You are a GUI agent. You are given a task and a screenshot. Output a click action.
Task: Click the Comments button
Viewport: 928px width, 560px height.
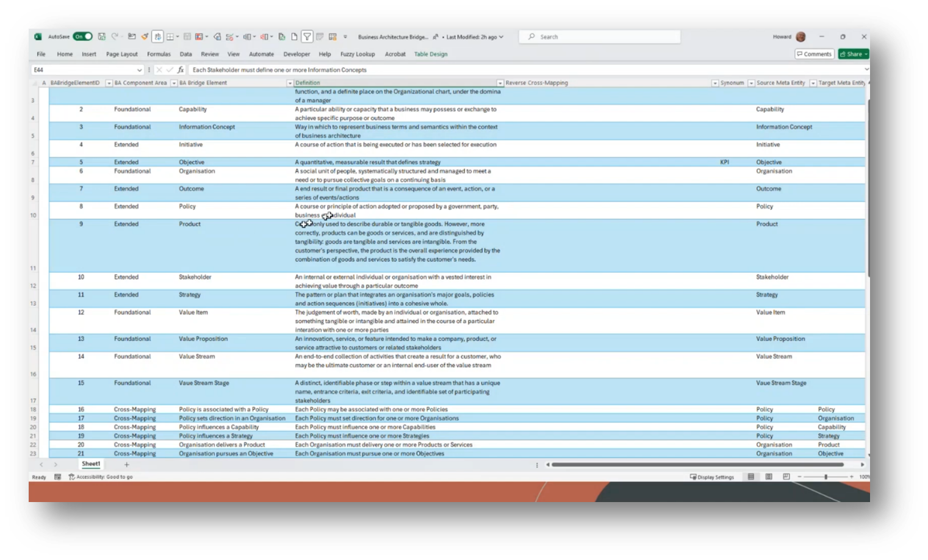815,54
